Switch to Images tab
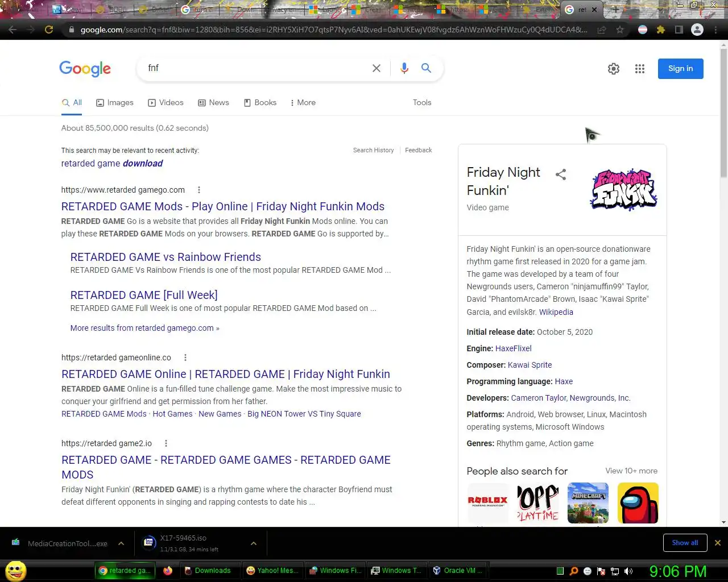728x582 pixels. tap(115, 102)
